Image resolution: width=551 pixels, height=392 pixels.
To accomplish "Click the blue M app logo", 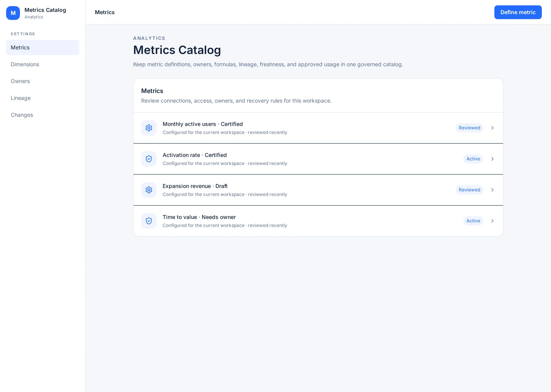I will click(13, 13).
